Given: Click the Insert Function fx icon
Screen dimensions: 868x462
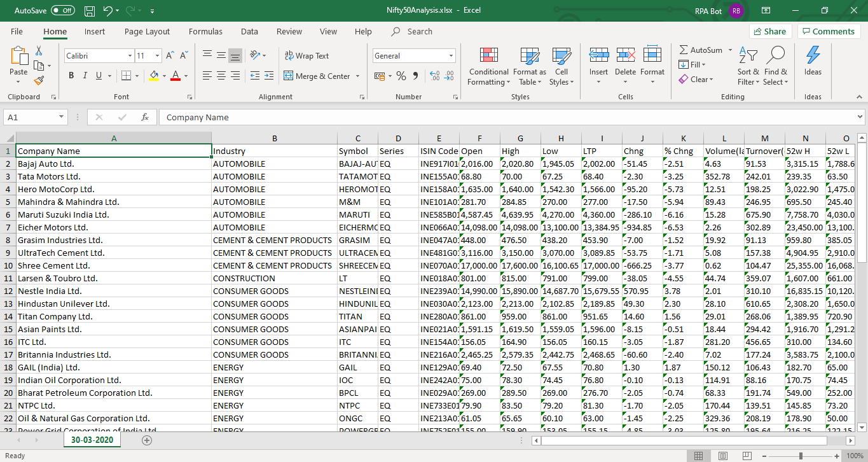Looking at the screenshot, I should [x=145, y=117].
